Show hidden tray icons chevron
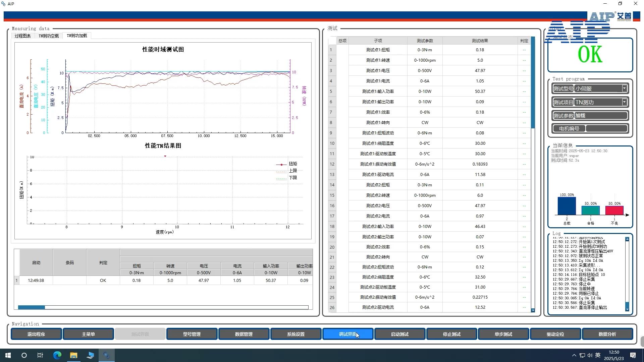The image size is (644, 362). coord(574,355)
